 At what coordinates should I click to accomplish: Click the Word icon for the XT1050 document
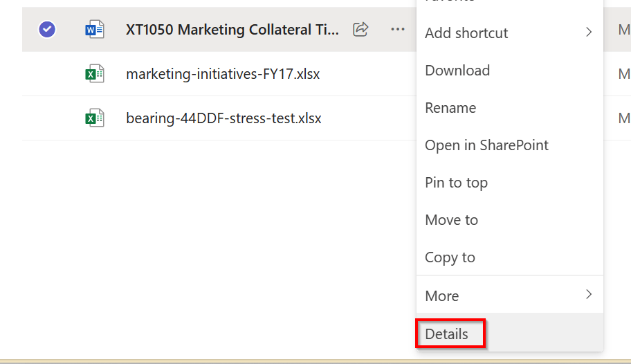[x=94, y=29]
